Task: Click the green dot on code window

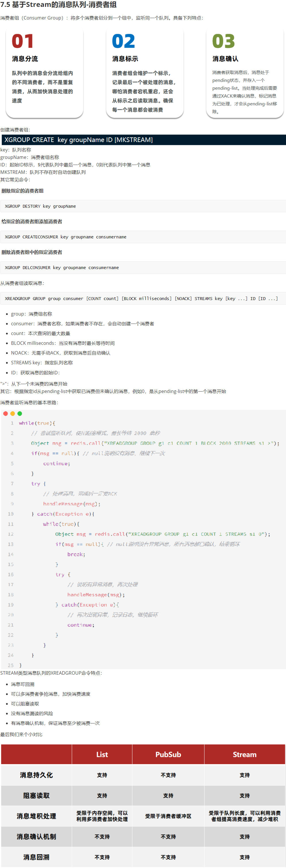Action: point(20,413)
